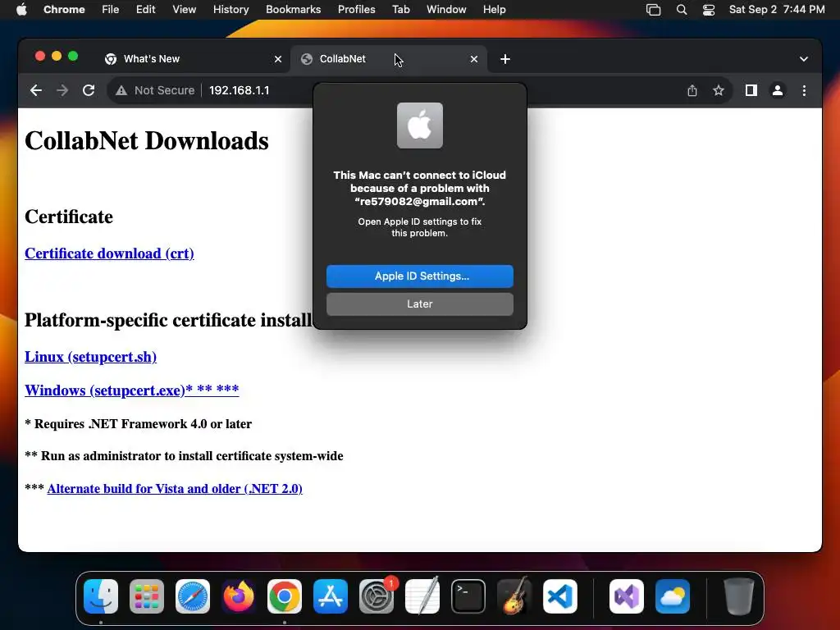Open the File menu
This screenshot has height=630, width=840.
pyautogui.click(x=111, y=9)
